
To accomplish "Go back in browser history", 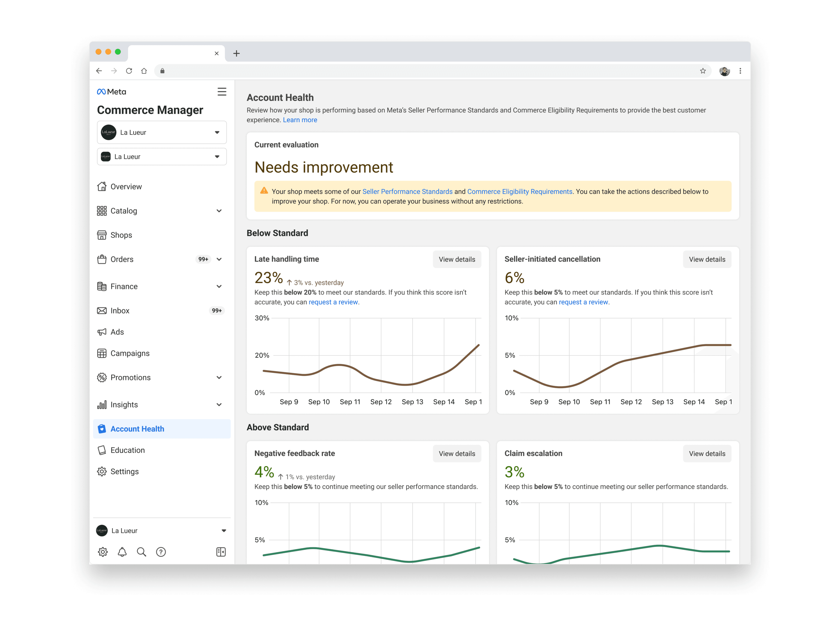I will [x=99, y=71].
